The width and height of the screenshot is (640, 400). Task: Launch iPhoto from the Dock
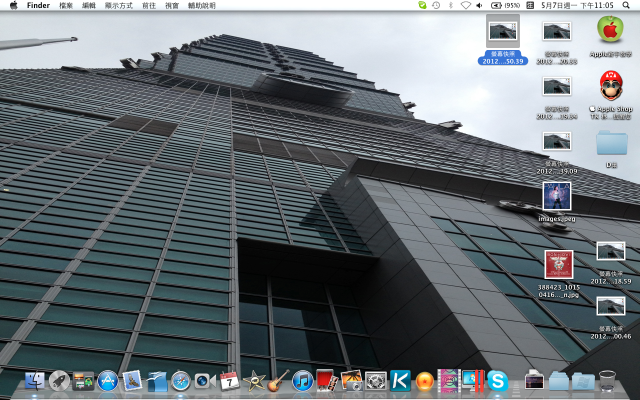click(351, 381)
